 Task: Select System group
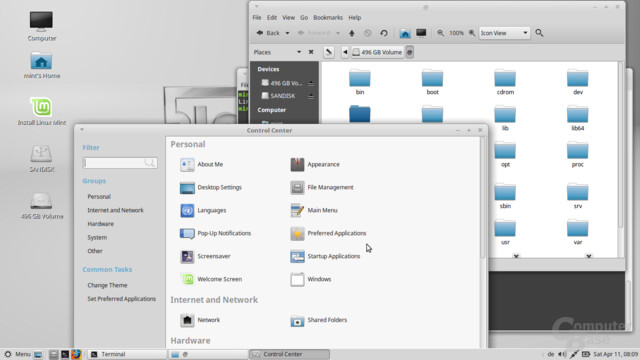[x=97, y=238]
